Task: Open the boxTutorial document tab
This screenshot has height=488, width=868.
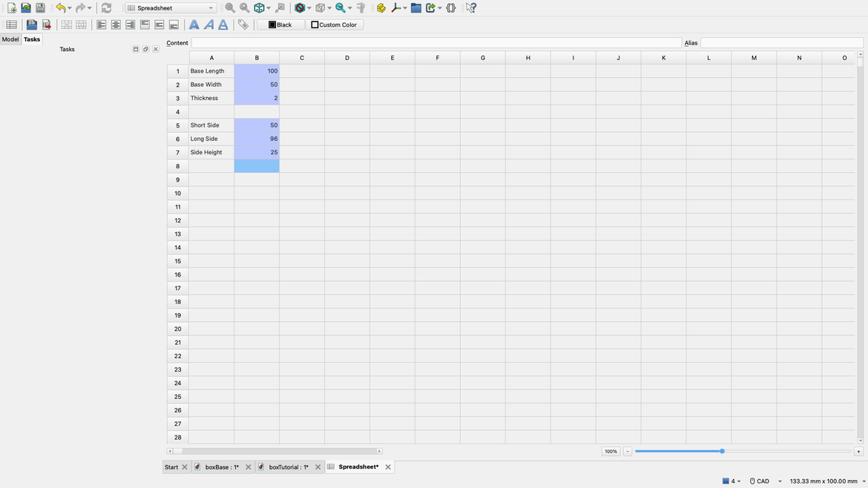Action: tap(286, 466)
